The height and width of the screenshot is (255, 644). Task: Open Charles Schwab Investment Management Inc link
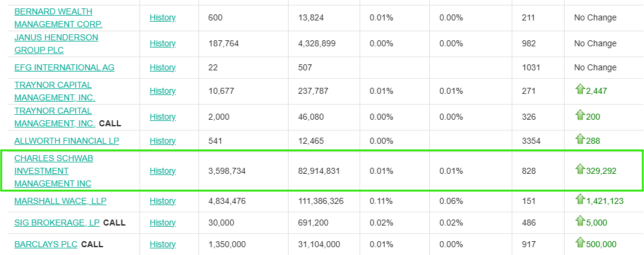click(x=54, y=171)
